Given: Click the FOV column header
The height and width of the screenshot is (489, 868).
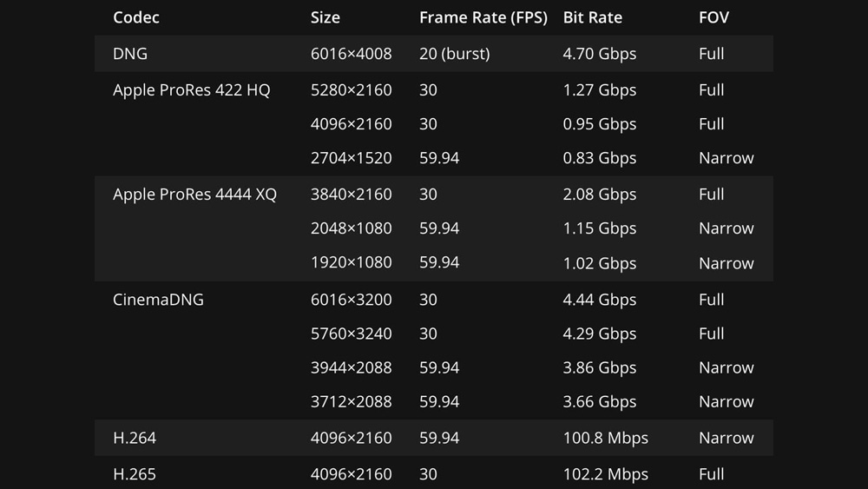Looking at the screenshot, I should 713,17.
